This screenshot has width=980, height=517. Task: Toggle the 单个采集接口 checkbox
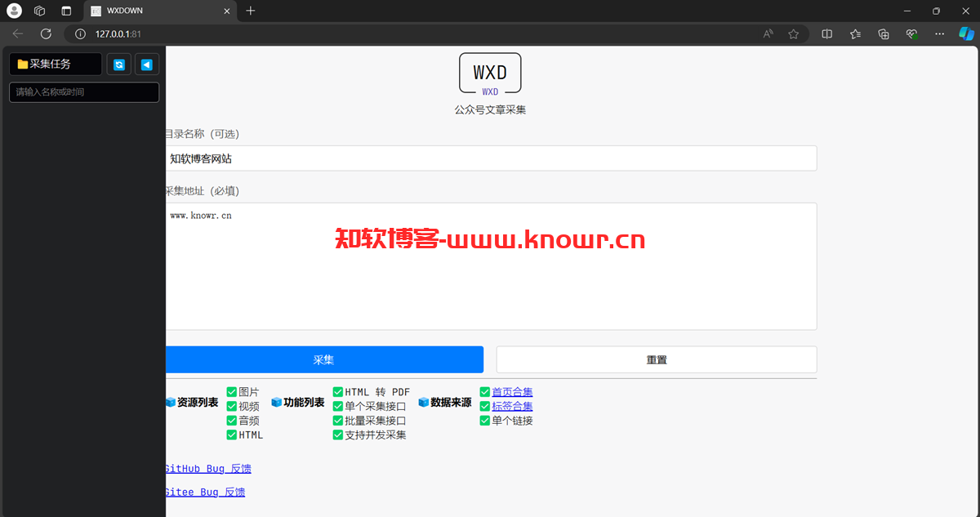[x=338, y=406]
